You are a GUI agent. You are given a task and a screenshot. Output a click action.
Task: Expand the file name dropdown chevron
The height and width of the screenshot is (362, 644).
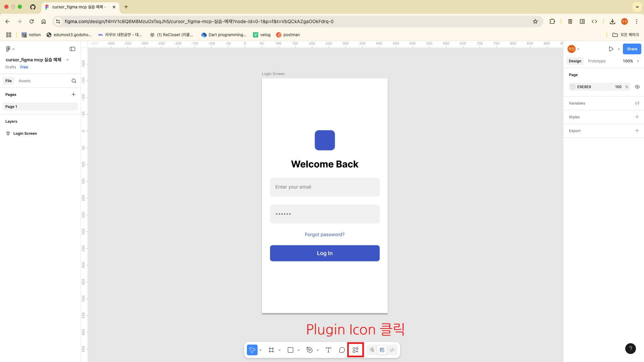[x=67, y=60]
